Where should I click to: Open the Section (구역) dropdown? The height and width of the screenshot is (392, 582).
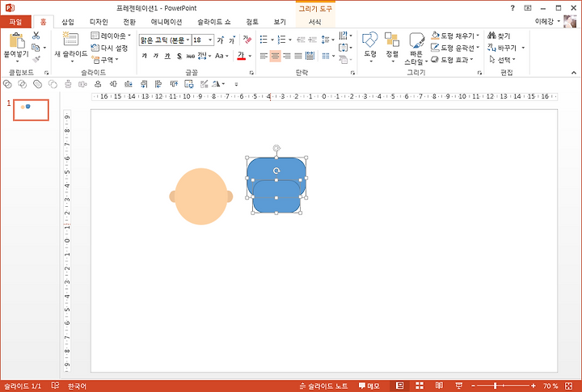tap(105, 60)
